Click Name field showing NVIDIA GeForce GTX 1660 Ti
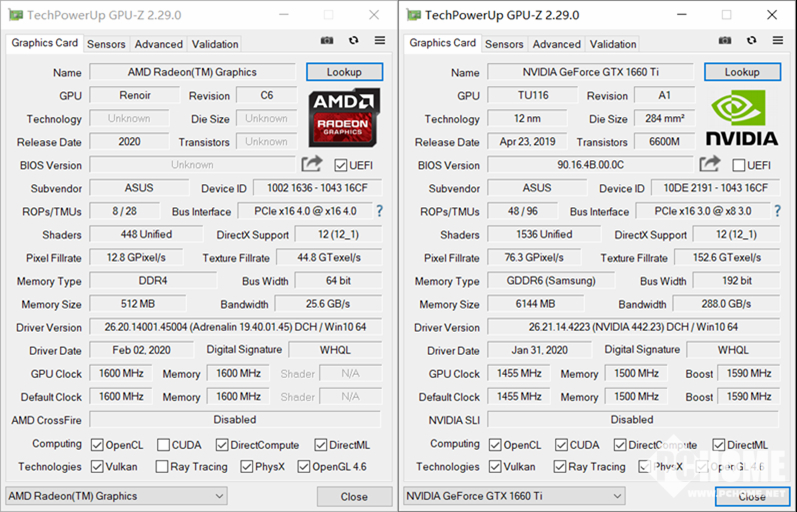Image resolution: width=797 pixels, height=512 pixels. [590, 72]
